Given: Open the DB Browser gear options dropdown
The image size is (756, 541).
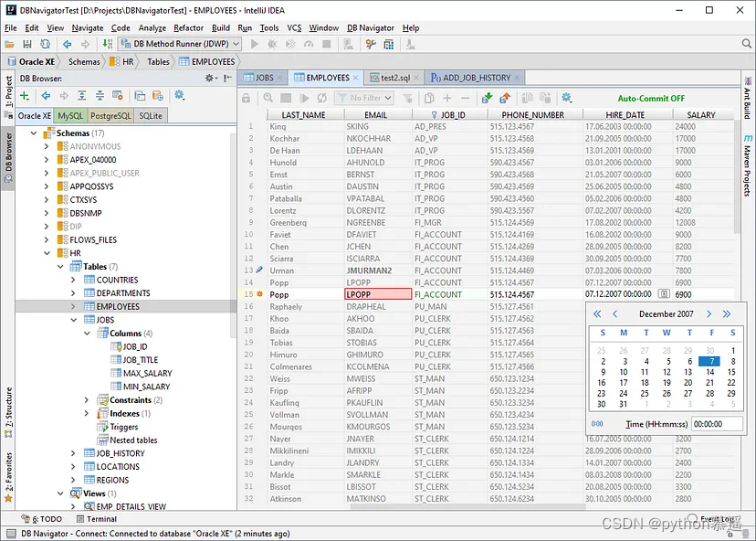Looking at the screenshot, I should tap(211, 79).
